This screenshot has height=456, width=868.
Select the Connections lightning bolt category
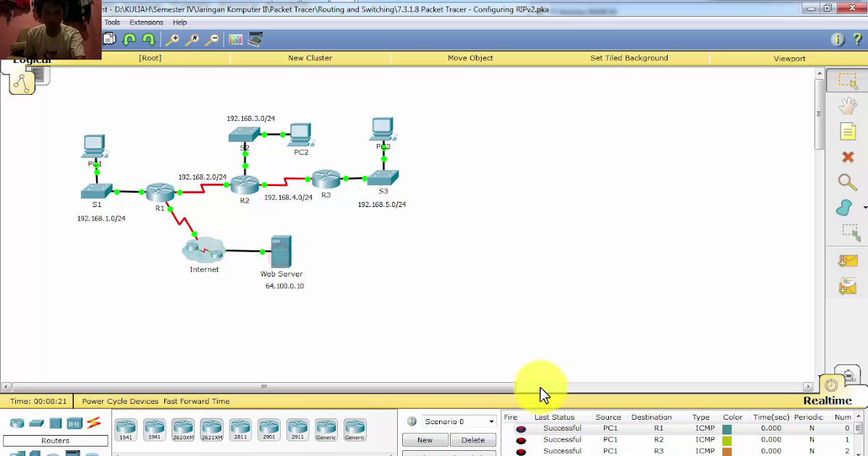pyautogui.click(x=93, y=423)
